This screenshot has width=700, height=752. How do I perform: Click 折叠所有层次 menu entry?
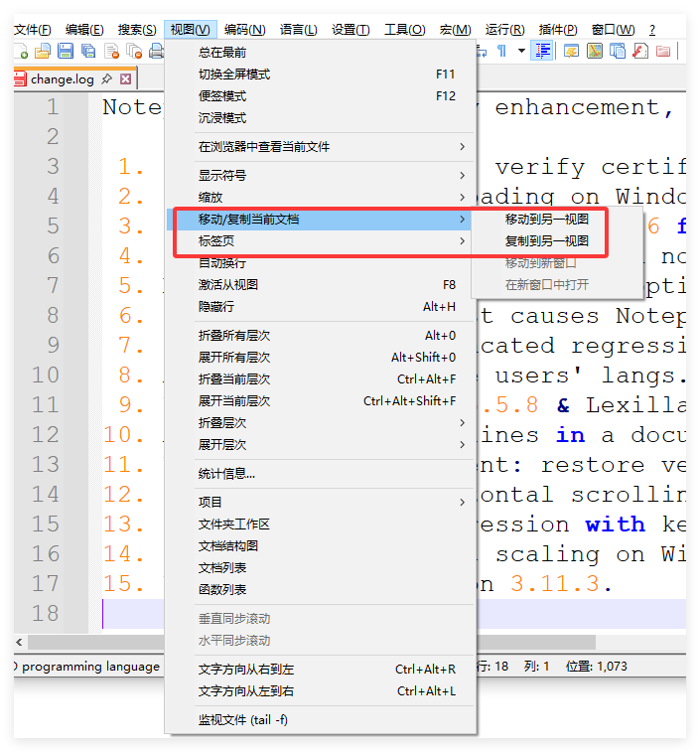pos(321,336)
